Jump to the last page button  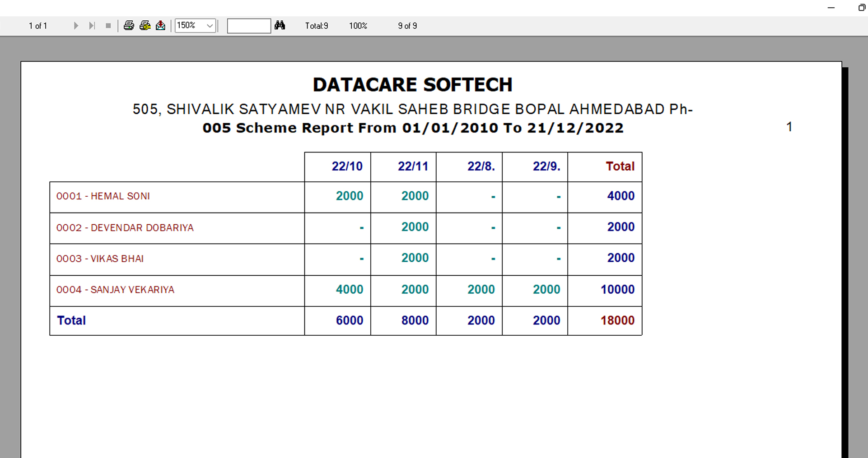click(92, 26)
